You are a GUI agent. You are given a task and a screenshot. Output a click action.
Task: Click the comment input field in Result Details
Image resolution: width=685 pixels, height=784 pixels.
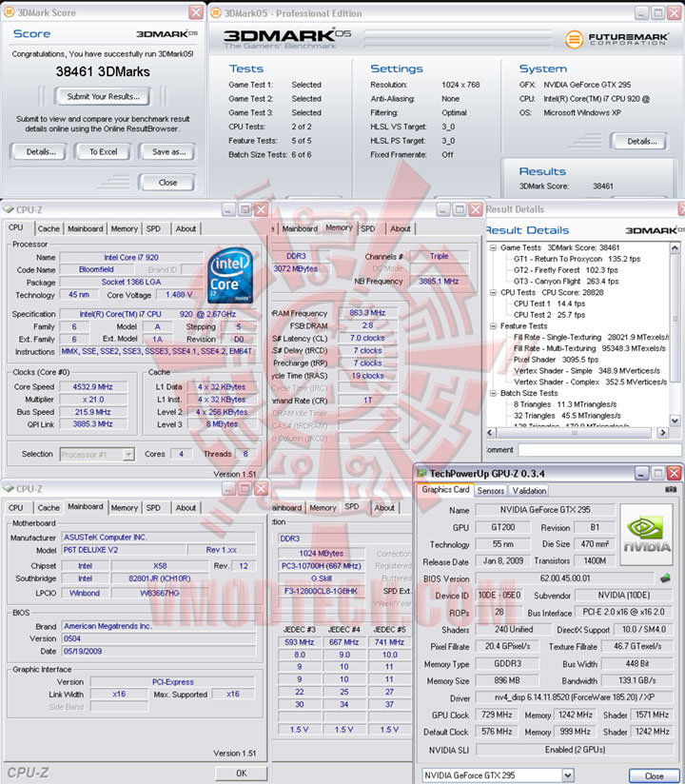[x=600, y=450]
